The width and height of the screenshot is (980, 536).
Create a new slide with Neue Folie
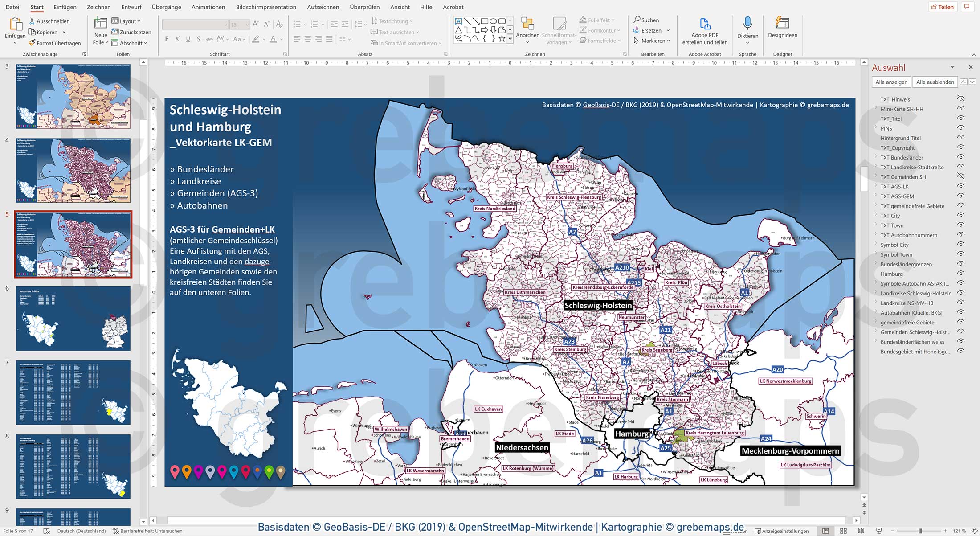click(x=101, y=31)
